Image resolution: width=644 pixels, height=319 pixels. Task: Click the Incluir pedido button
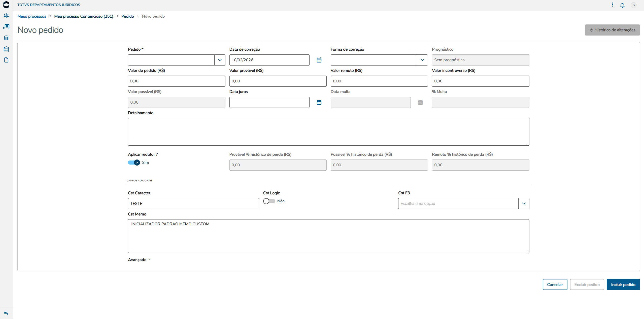coord(623,284)
